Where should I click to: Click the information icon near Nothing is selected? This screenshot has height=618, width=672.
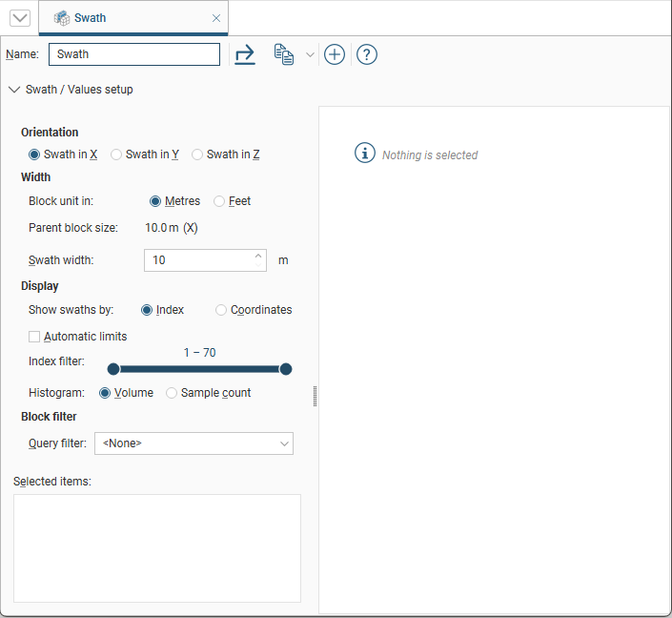(365, 154)
